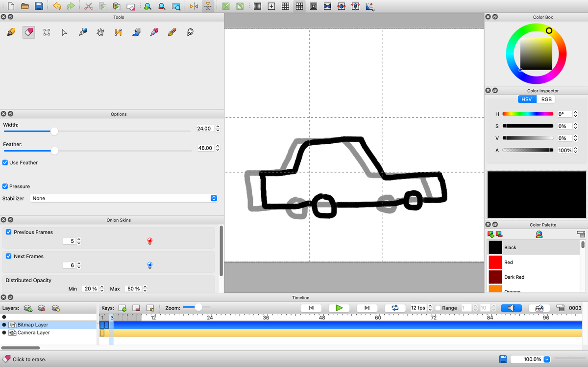Switch to the RGB tab
The image size is (588, 367).
click(x=546, y=99)
